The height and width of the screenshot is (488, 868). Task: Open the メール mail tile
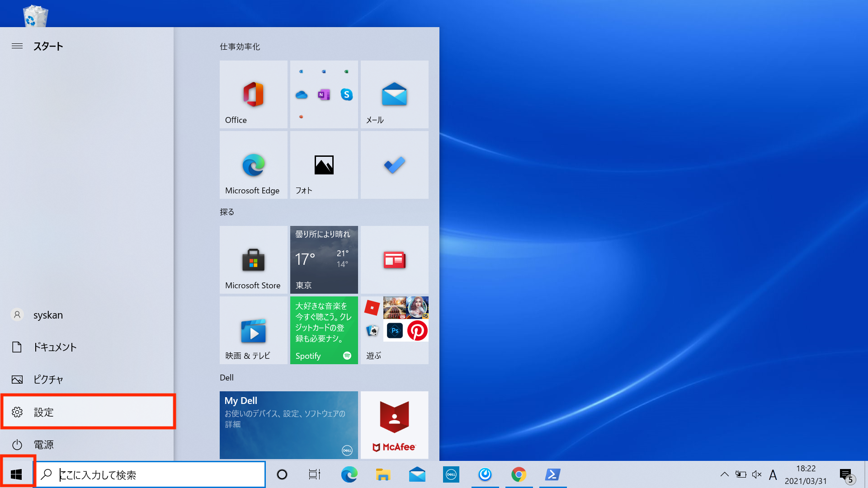[x=394, y=94]
